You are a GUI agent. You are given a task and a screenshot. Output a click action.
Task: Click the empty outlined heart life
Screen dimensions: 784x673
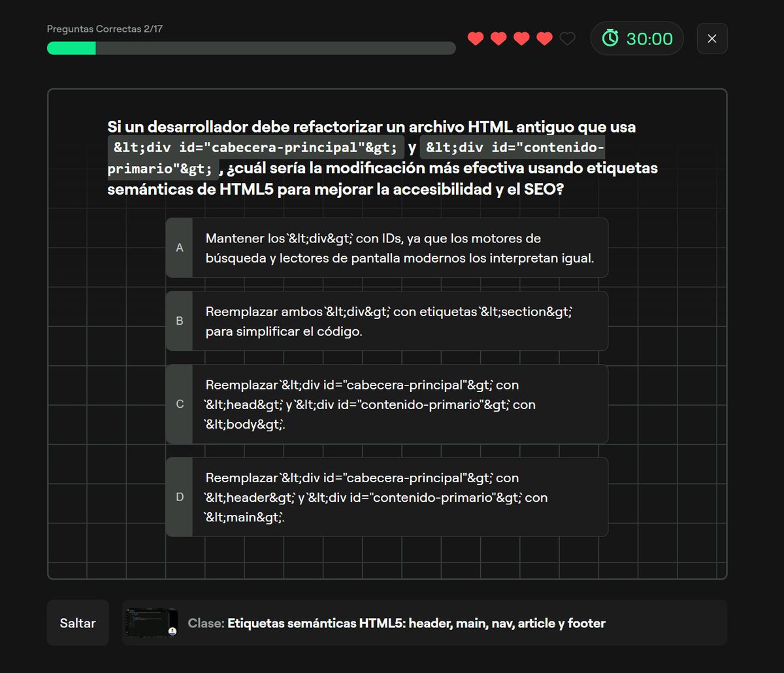point(568,39)
